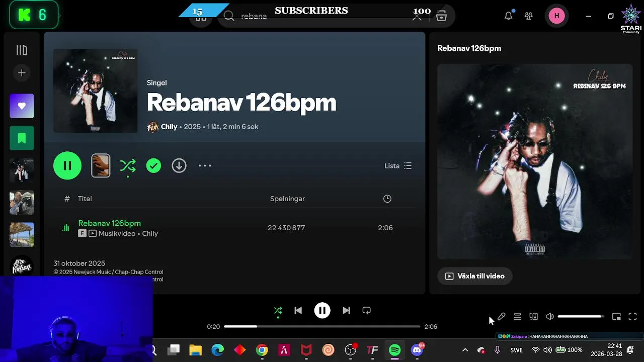
Task: Open the play queue icon
Action: 517,316
